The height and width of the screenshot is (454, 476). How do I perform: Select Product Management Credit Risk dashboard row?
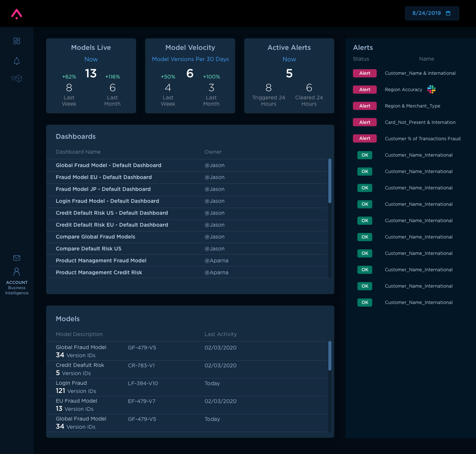point(99,272)
